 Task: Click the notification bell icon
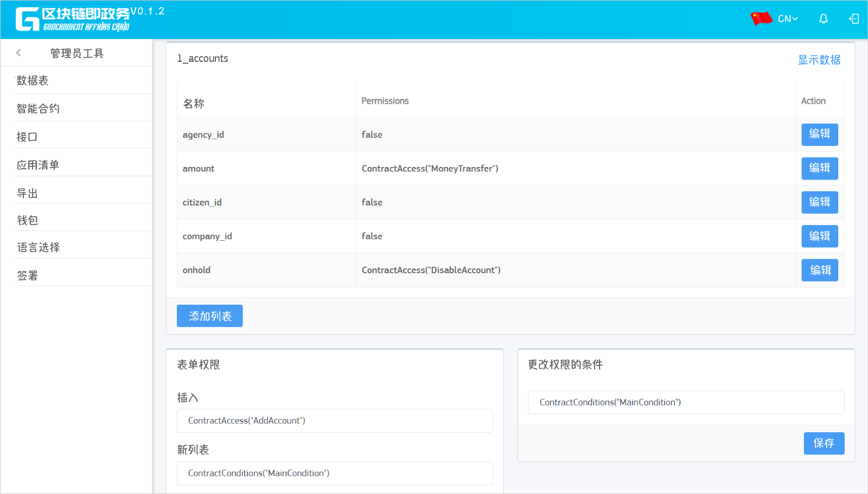[x=823, y=19]
